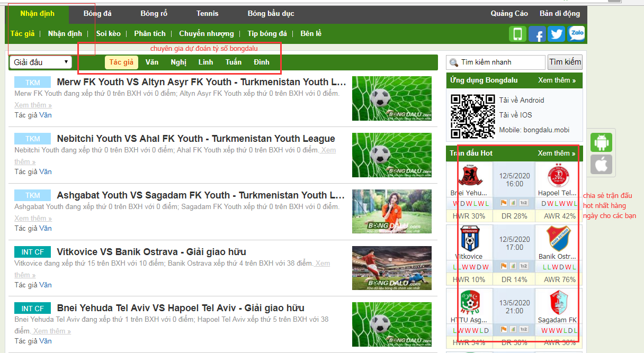Open the Vitkovice VS Banik Ostrava article
The width and height of the screenshot is (644, 353).
pyautogui.click(x=151, y=252)
